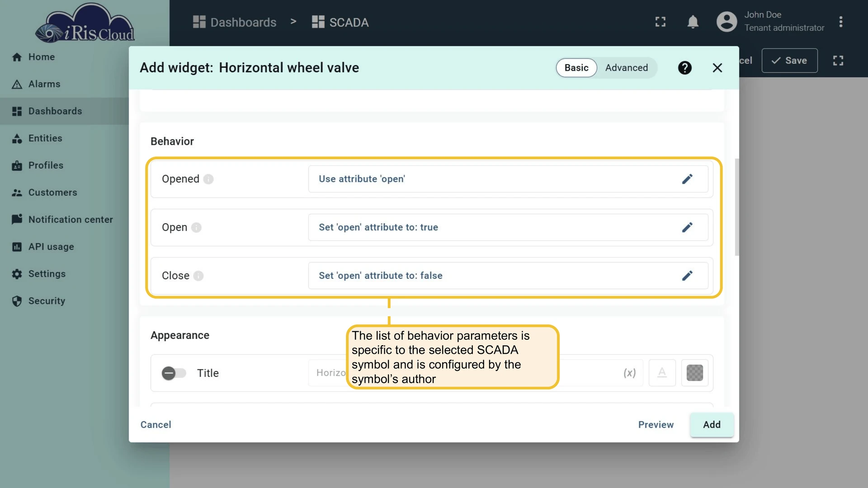This screenshot has height=488, width=868.
Task: Edit the Opened behavior setting
Action: coord(687,179)
